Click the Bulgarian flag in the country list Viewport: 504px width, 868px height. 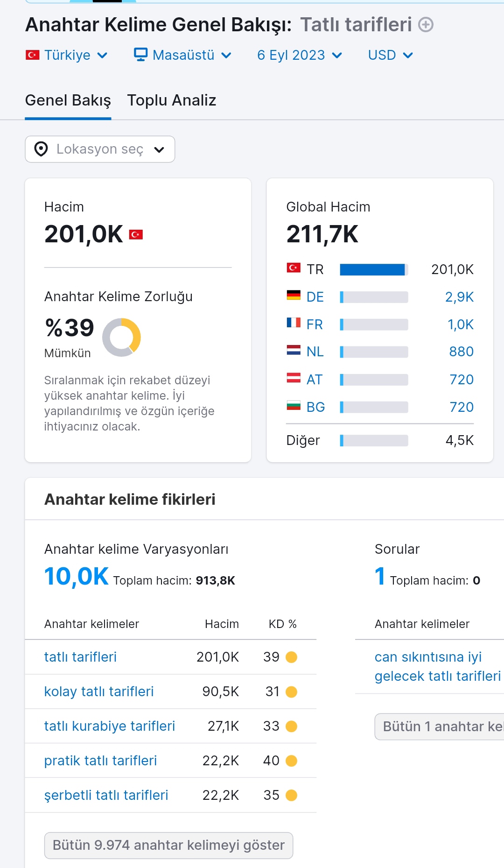[294, 406]
